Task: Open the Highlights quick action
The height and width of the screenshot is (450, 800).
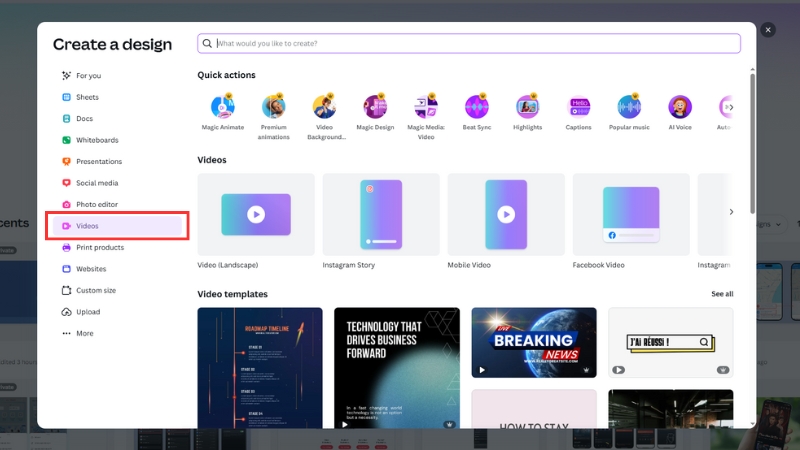Action: point(527,107)
